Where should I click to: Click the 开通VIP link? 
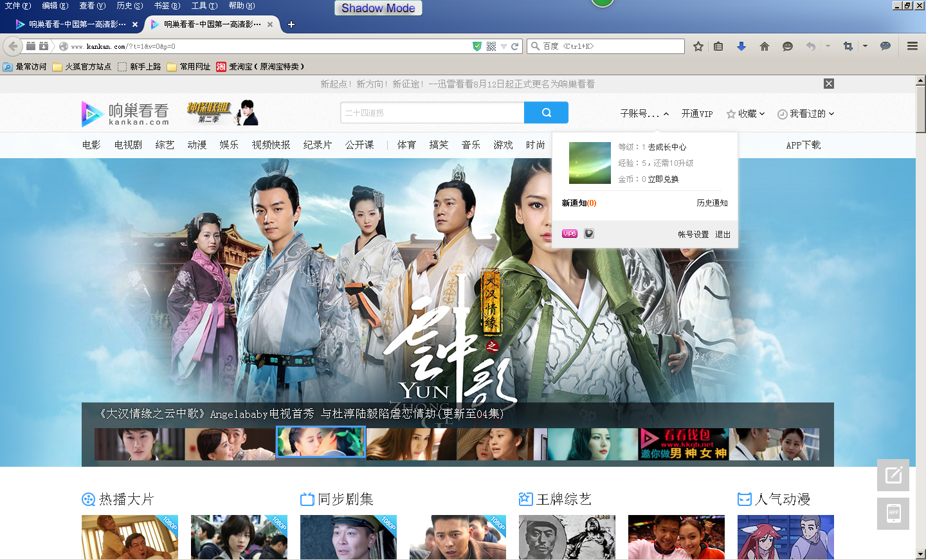click(x=697, y=114)
